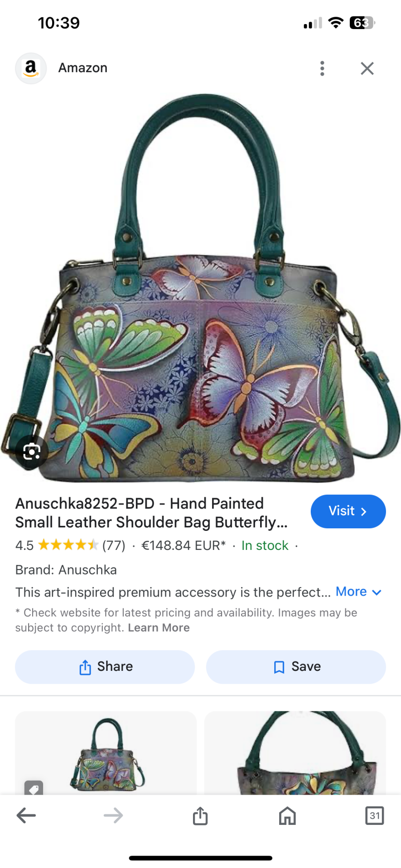Open the tab switcher showing 31 tabs
Viewport: 401px width, 868px height.
pos(374,815)
